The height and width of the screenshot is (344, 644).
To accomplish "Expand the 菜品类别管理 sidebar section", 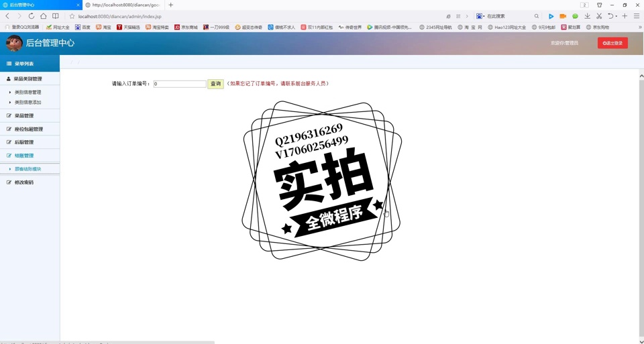I will point(28,78).
